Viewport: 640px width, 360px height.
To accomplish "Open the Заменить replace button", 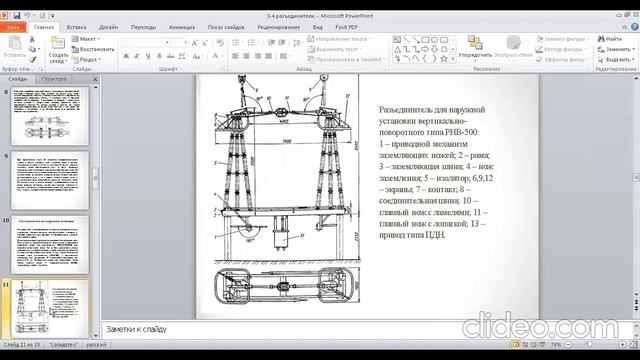I will coord(616,49).
